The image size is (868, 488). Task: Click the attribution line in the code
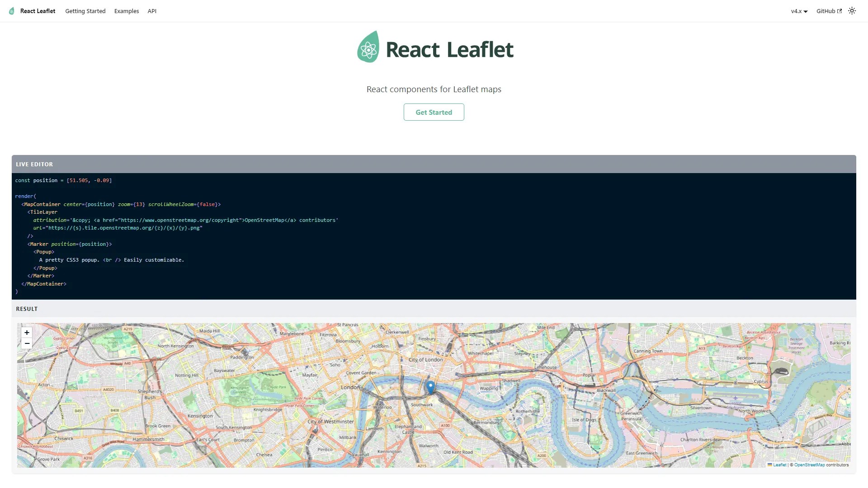(185, 220)
